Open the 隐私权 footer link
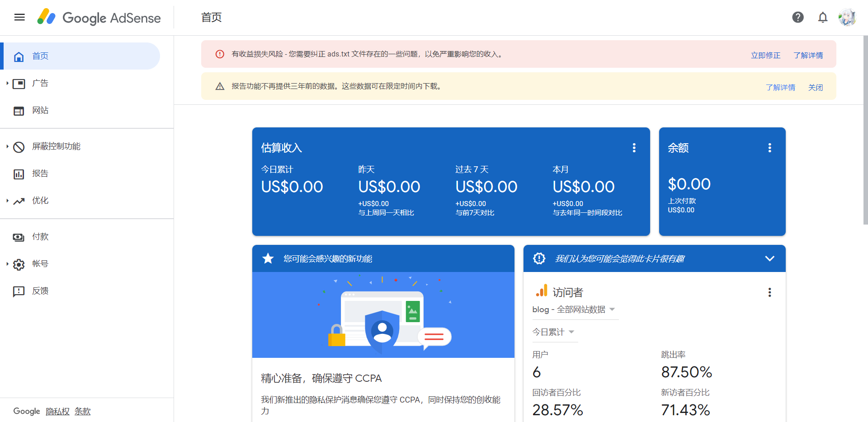Viewport: 868px width, 422px height. coord(57,411)
